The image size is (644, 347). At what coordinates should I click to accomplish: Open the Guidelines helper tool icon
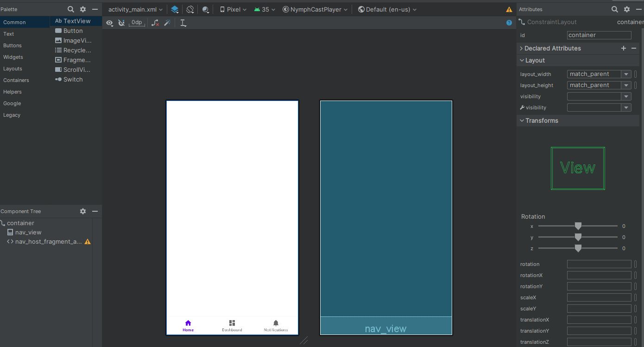coord(183,23)
